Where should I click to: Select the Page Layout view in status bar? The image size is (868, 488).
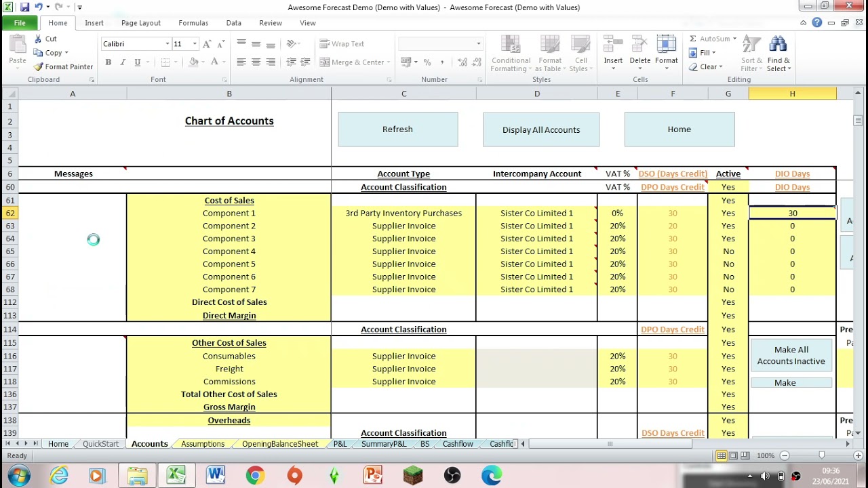(x=734, y=456)
